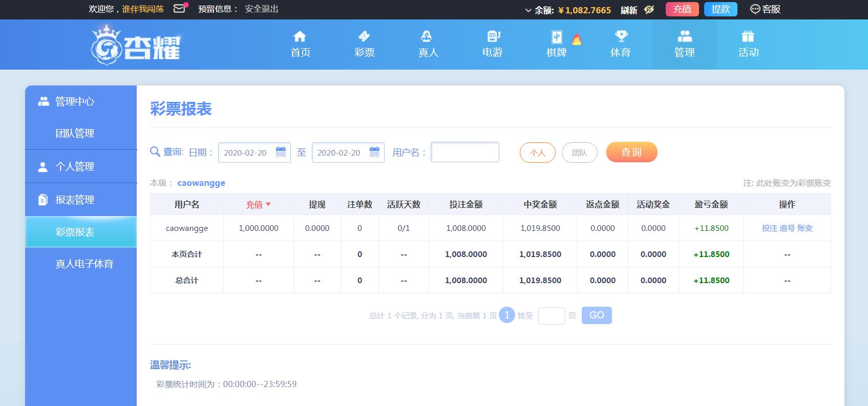The image size is (868, 406).
Task: Select 彩票报表 sidebar item
Action: pyautogui.click(x=81, y=232)
